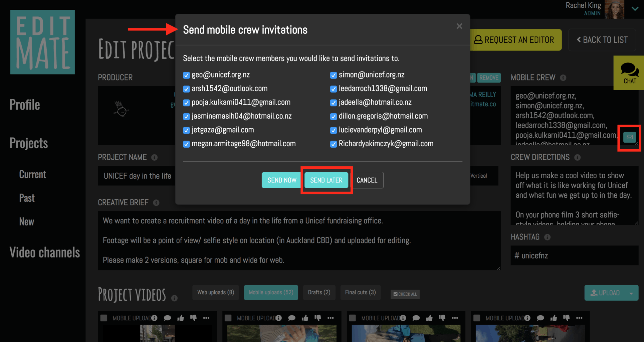The width and height of the screenshot is (644, 342).
Task: Expand the Upload dropdown arrow
Action: [x=631, y=293]
